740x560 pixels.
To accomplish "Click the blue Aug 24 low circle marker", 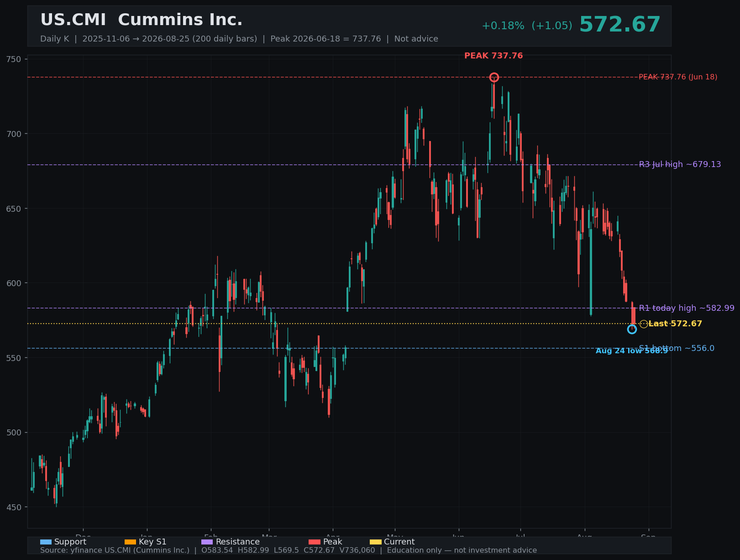I will pyautogui.click(x=632, y=329).
